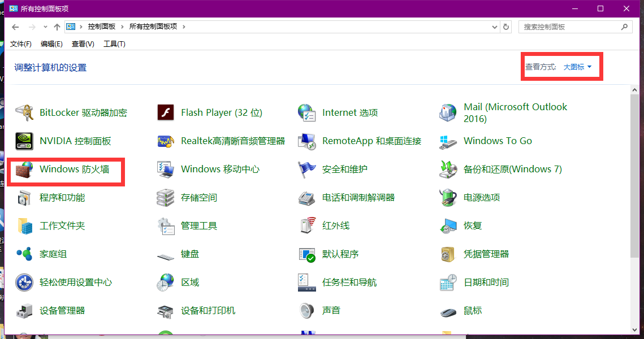
Task: Open the 查看(V) menu
Action: (x=83, y=44)
